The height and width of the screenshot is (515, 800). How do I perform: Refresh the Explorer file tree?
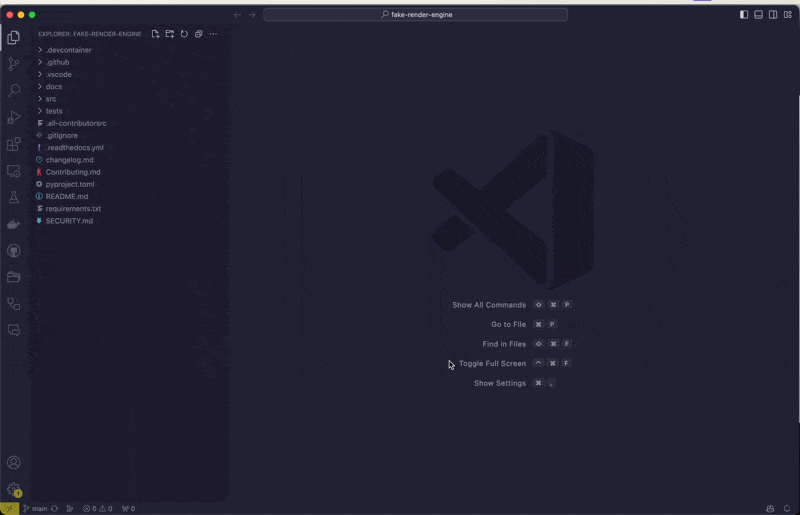click(184, 34)
